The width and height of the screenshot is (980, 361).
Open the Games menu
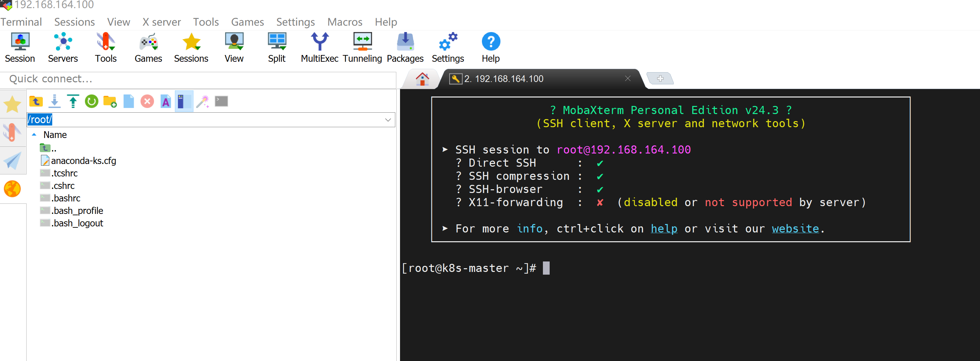[x=248, y=22]
